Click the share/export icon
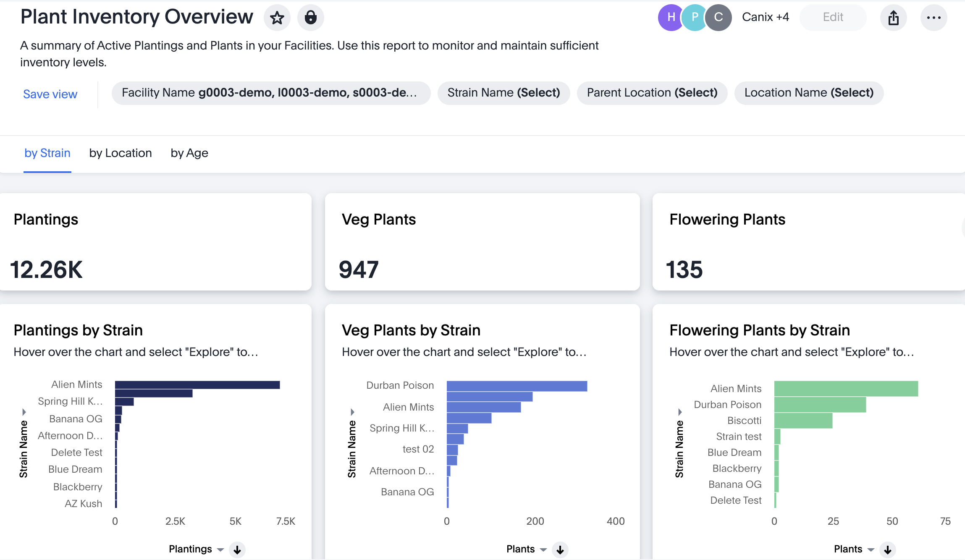This screenshot has height=560, width=965. coord(893,18)
